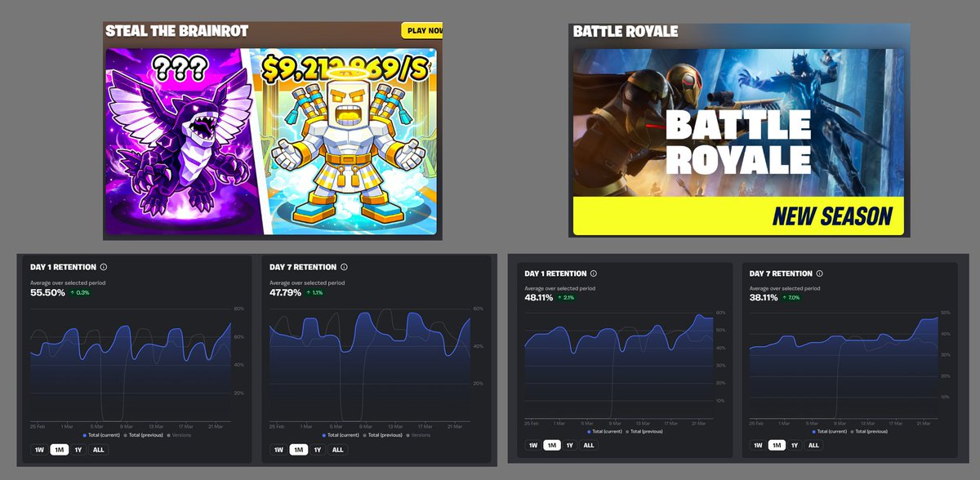This screenshot has height=480, width=980.
Task: Click DAY 1 RETENTION heading above 55.50%
Action: click(x=63, y=267)
